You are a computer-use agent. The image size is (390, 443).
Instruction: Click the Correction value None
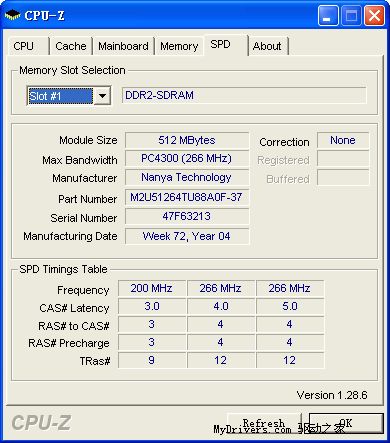pos(343,140)
